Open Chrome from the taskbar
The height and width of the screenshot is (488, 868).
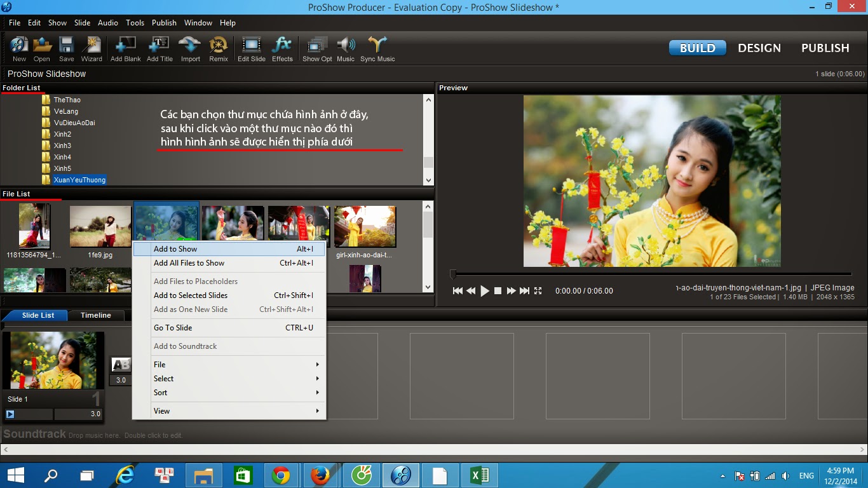coord(280,475)
